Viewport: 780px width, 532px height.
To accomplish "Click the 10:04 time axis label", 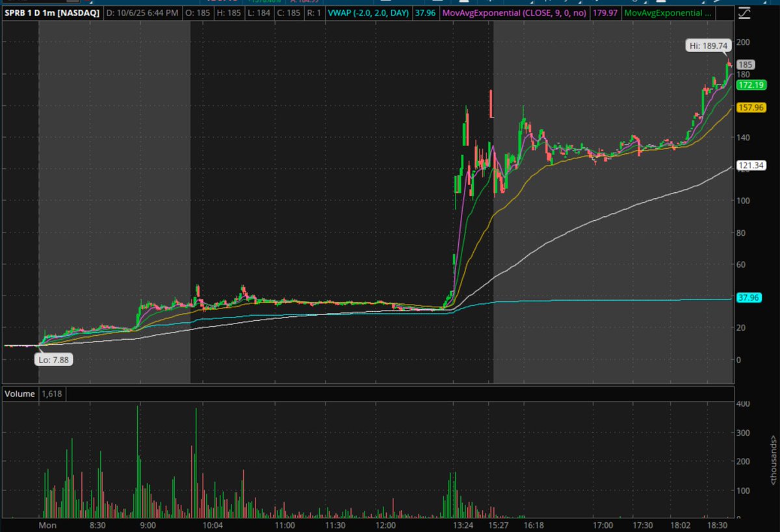I will coord(213,524).
